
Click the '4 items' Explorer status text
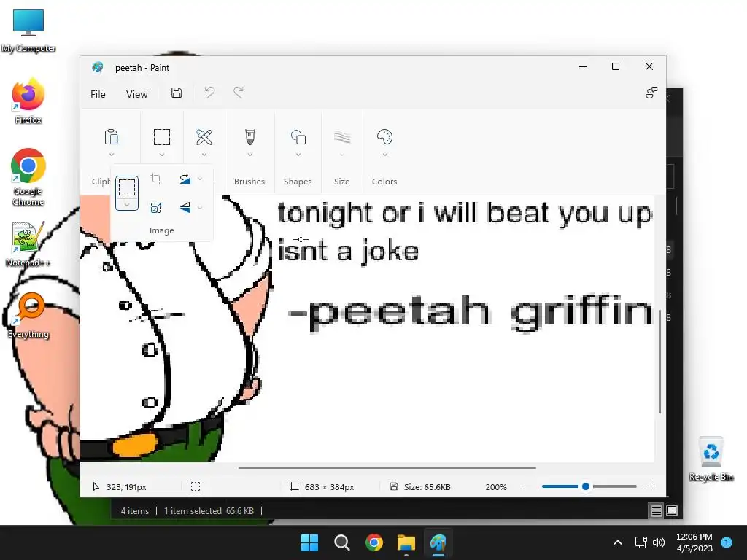point(135,511)
